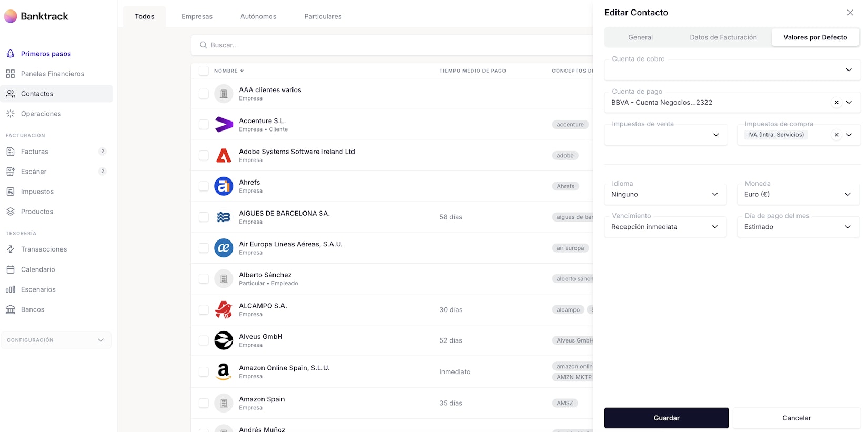Select the Escenarios chart icon
Viewport: 868px width, 432px height.
[11, 289]
